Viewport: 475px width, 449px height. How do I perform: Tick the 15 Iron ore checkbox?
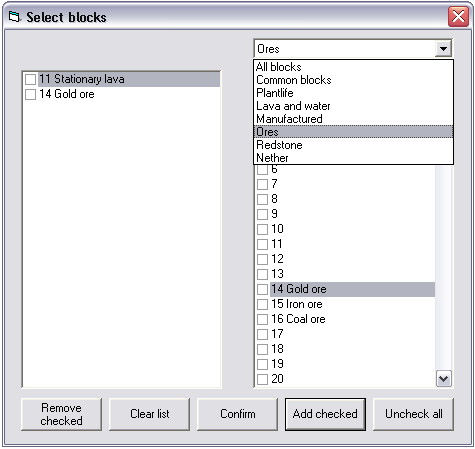(262, 304)
